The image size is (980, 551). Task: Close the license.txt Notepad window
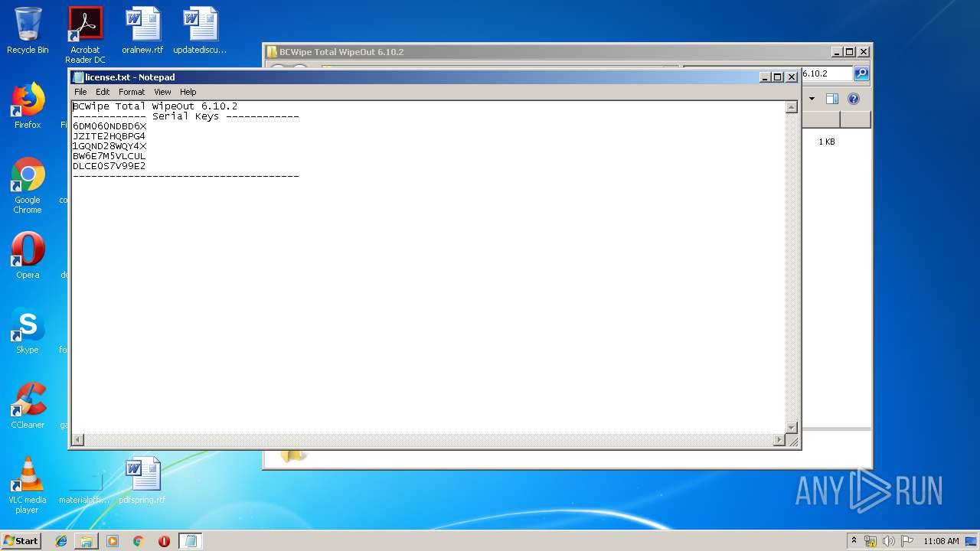792,77
